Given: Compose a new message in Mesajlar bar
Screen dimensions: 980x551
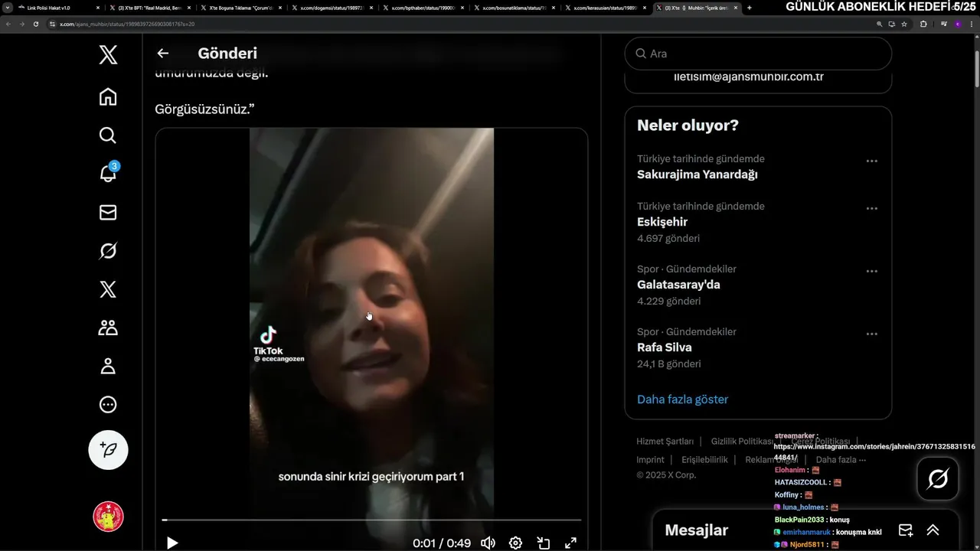Looking at the screenshot, I should [x=906, y=530].
